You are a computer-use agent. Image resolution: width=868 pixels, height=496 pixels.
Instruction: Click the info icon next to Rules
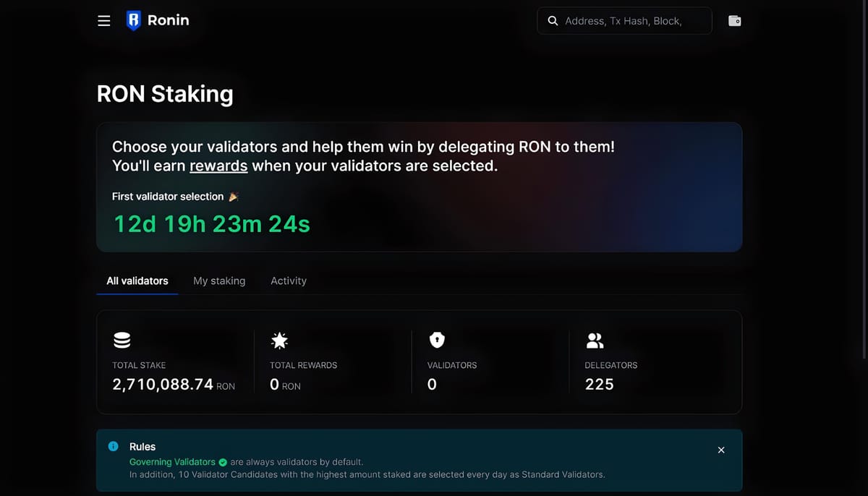coord(114,446)
